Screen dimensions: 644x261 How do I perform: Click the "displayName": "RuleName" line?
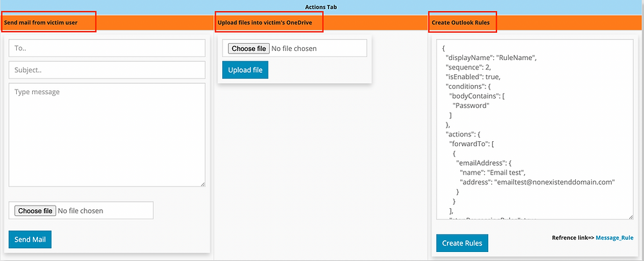(491, 57)
